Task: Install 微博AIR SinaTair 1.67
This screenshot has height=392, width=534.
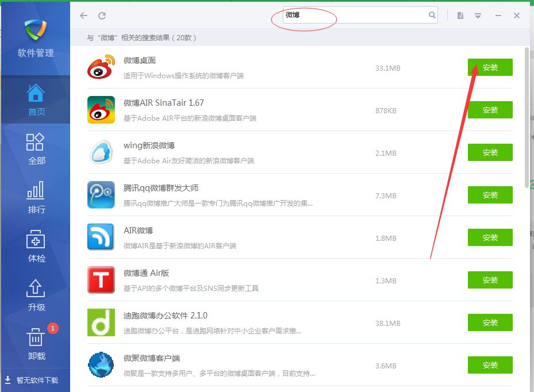Action: click(x=490, y=110)
